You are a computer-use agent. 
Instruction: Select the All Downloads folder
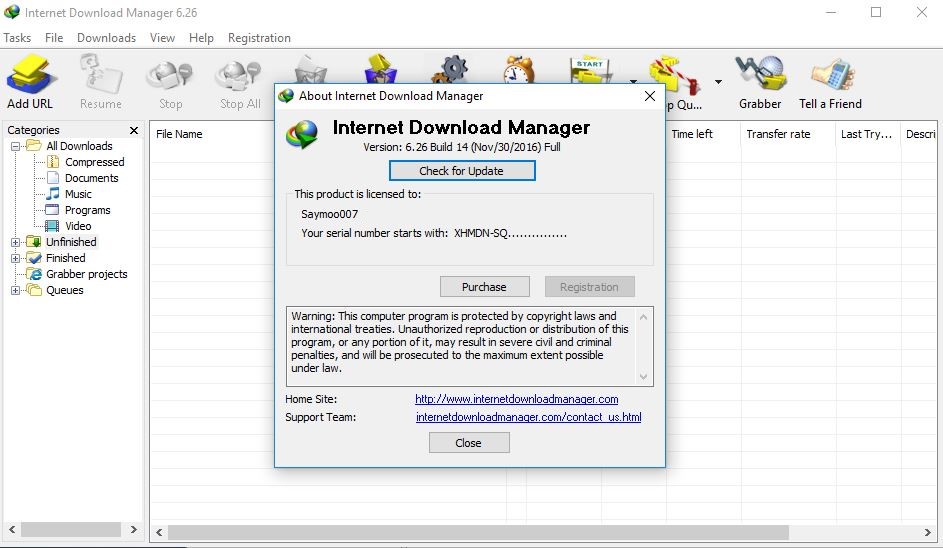tap(79, 146)
